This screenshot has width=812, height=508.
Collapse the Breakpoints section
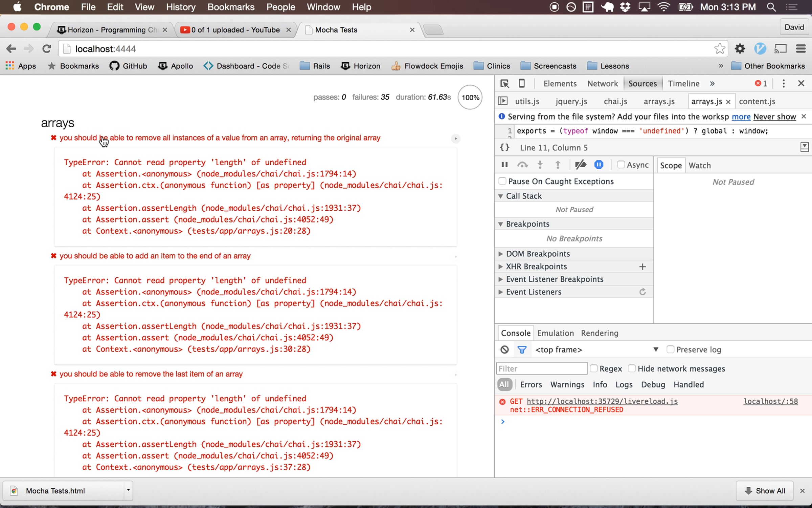click(500, 224)
